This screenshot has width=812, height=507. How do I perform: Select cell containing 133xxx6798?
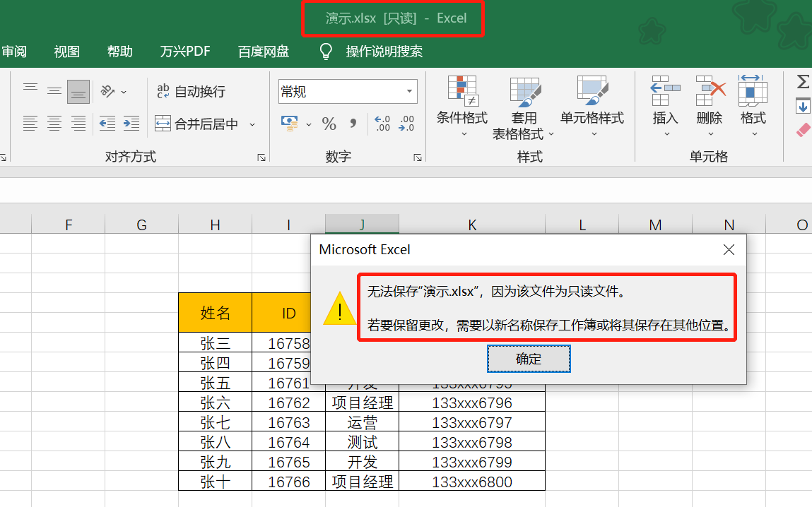pyautogui.click(x=472, y=442)
